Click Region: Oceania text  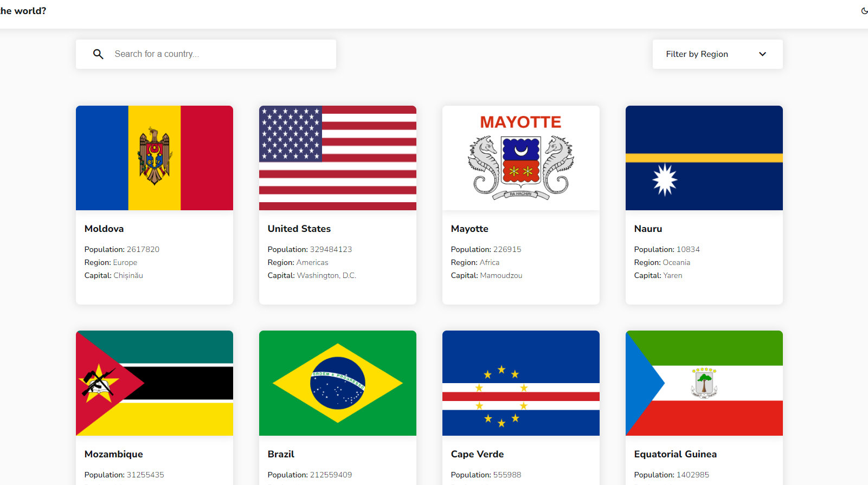pyautogui.click(x=662, y=262)
